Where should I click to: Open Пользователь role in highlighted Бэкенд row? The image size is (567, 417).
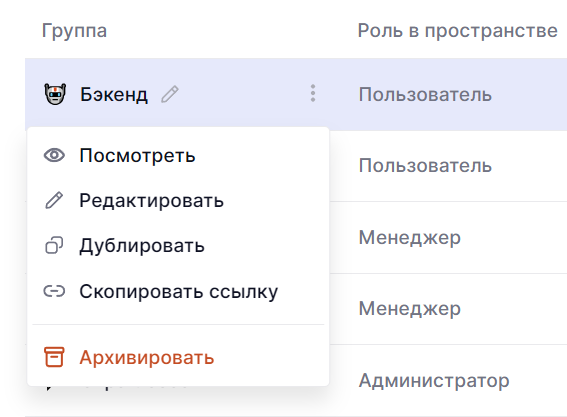425,95
